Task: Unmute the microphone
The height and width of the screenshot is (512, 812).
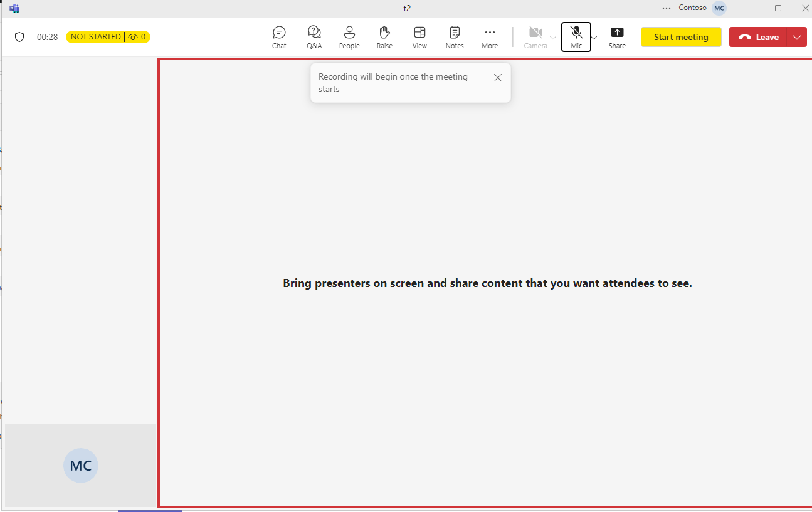Action: (576, 36)
